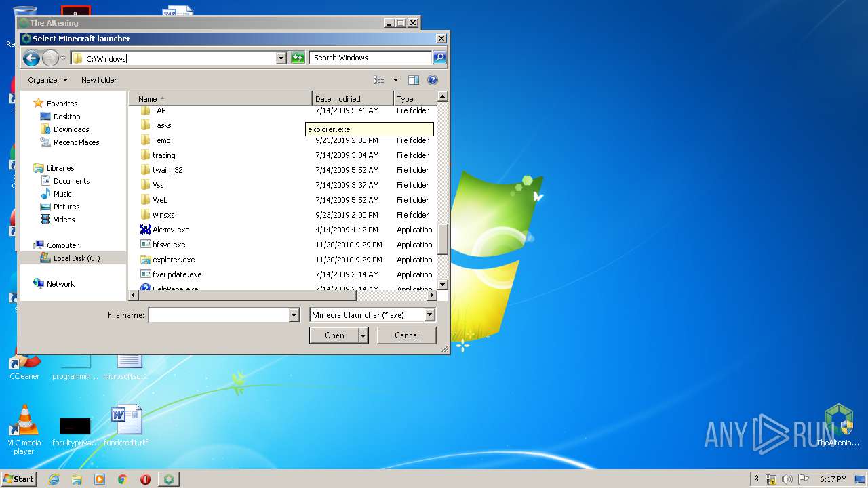Open Internet Explorer from taskbar
The image size is (868, 488).
click(54, 479)
